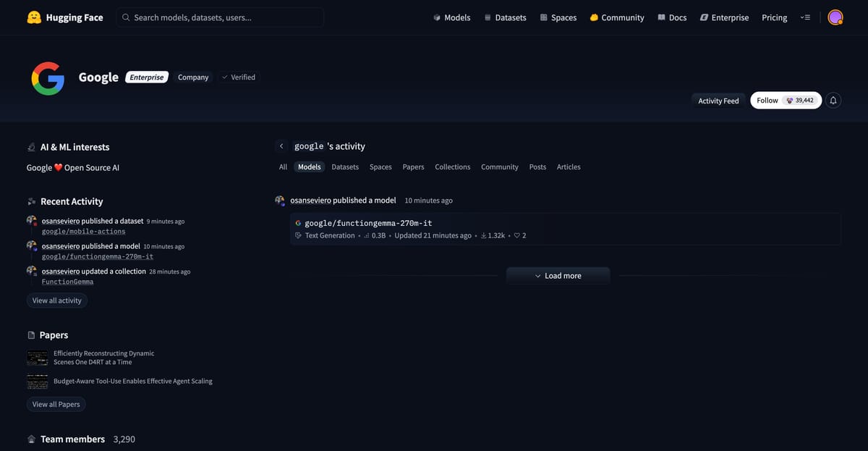The width and height of the screenshot is (868, 451).
Task: Open the google/mobile-actions dataset link
Action: click(x=83, y=232)
